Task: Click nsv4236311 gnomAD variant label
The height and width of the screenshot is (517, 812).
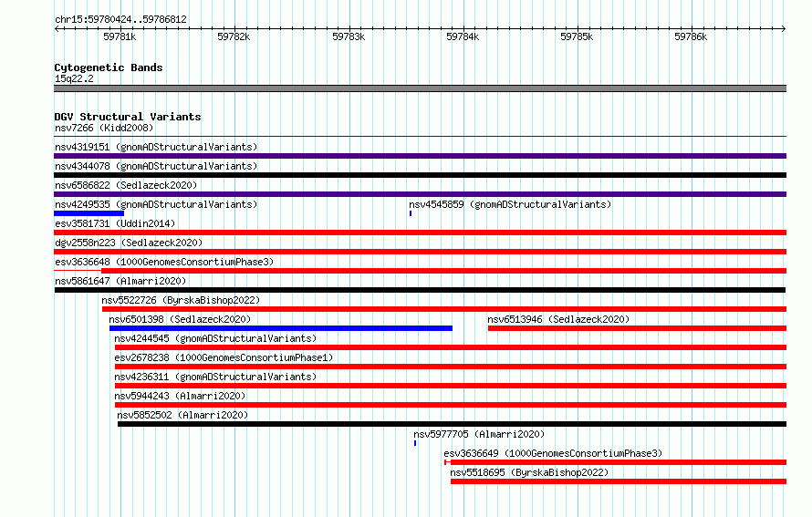Action: coord(215,377)
